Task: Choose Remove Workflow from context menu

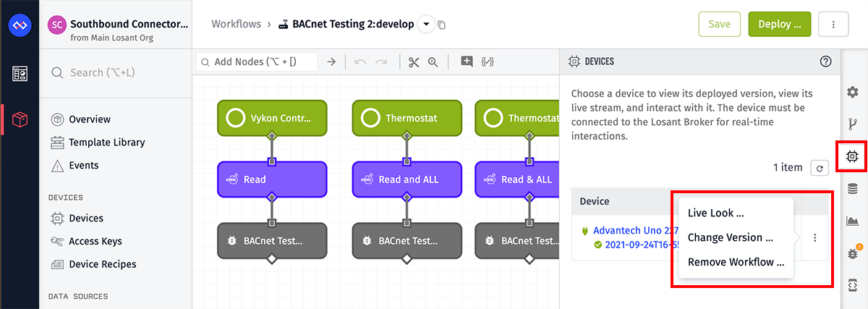Action: (x=736, y=262)
